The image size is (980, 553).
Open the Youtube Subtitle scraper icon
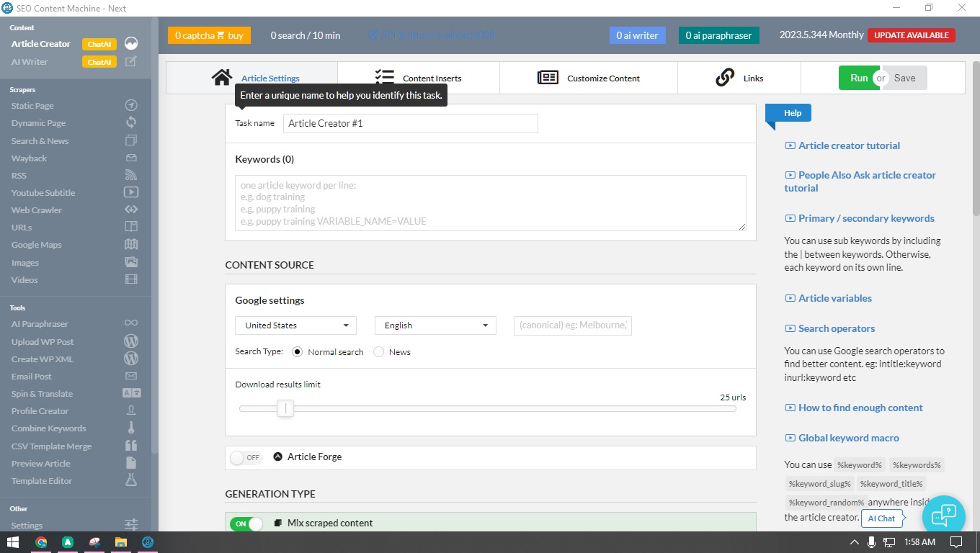(131, 192)
